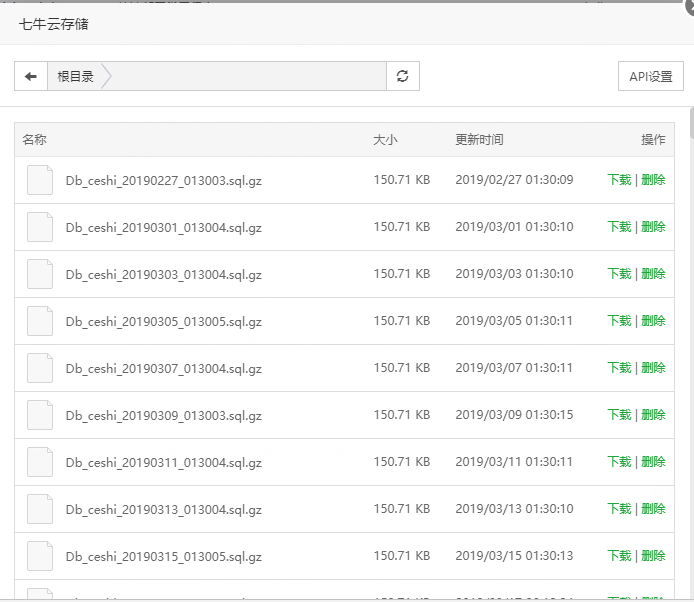
Task: Download Db_ceshi_20190309_013003.sql.gz via 下载
Action: point(619,415)
